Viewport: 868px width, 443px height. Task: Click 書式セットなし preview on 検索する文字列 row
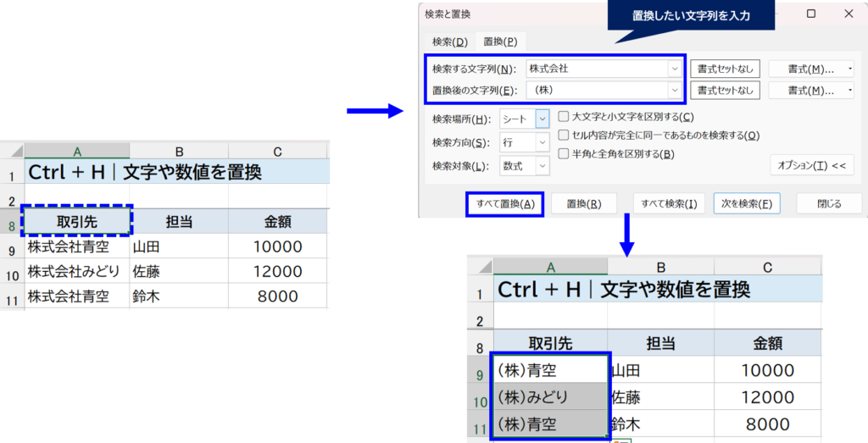pos(726,69)
